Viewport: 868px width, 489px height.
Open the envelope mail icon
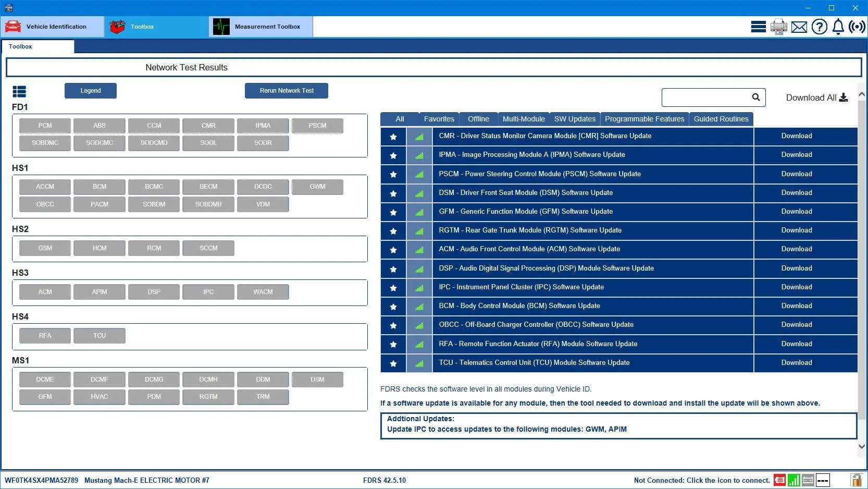[799, 27]
